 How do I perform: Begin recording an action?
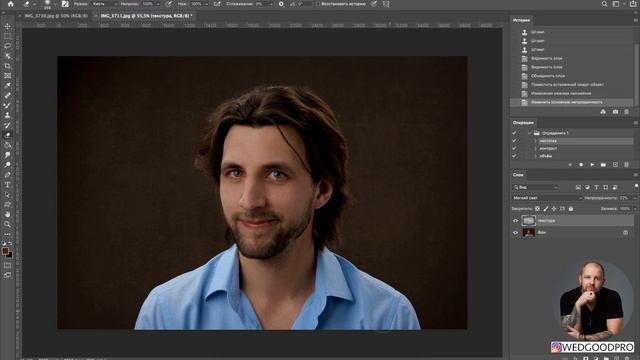click(581, 164)
